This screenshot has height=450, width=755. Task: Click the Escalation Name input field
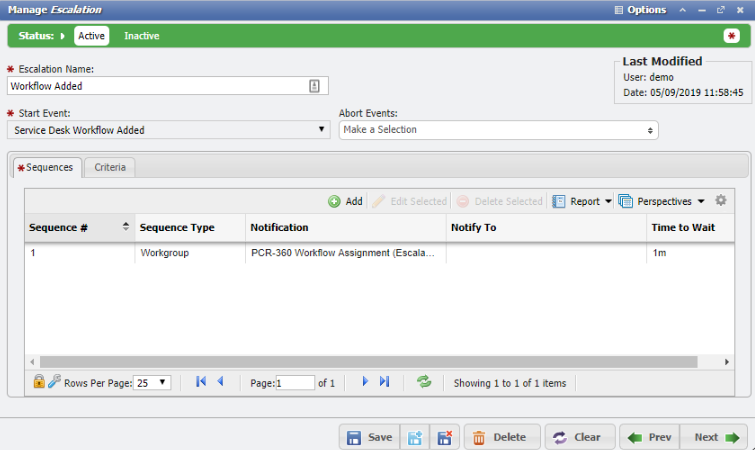160,86
